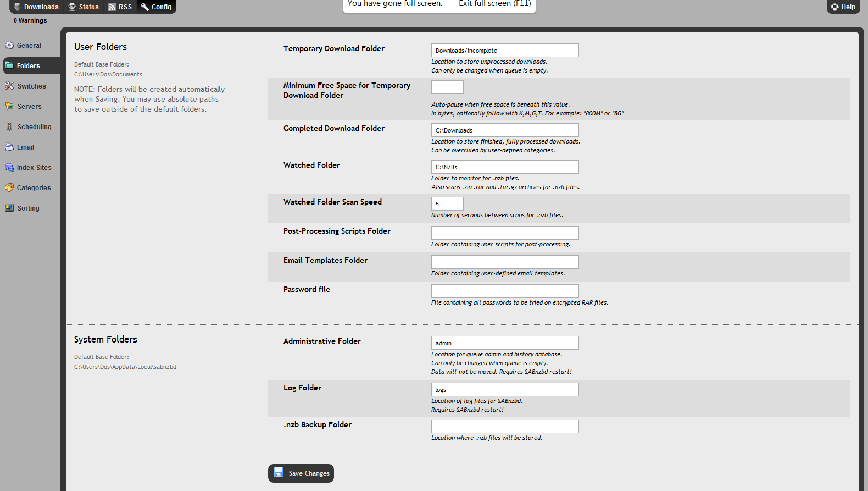
Task: Click the General gear icon in sidebar
Action: (9, 46)
